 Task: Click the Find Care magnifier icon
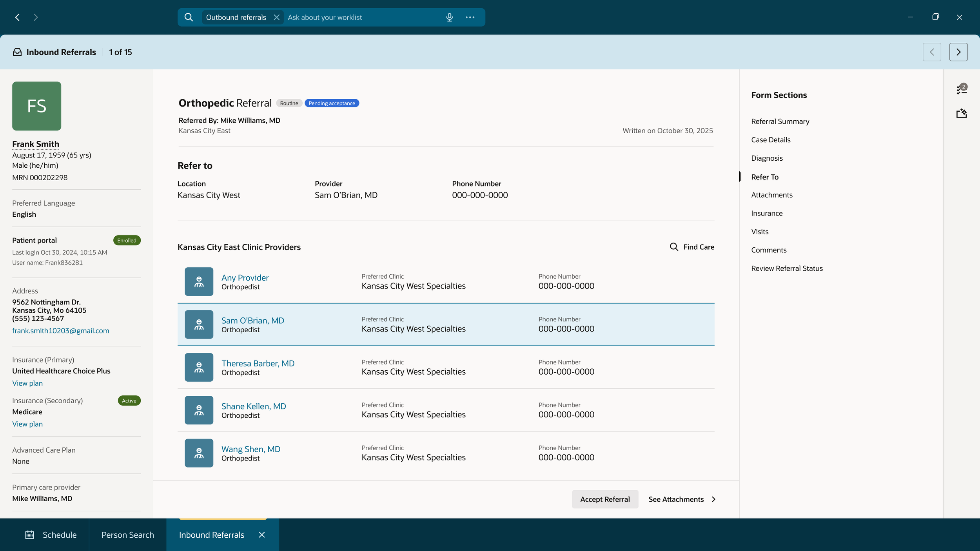coord(674,247)
